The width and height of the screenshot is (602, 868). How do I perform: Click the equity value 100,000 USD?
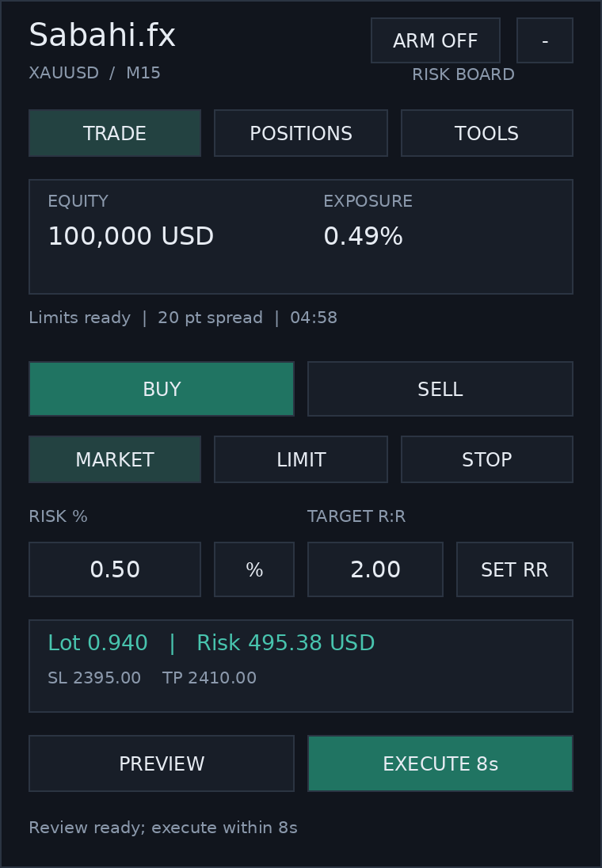click(x=131, y=236)
